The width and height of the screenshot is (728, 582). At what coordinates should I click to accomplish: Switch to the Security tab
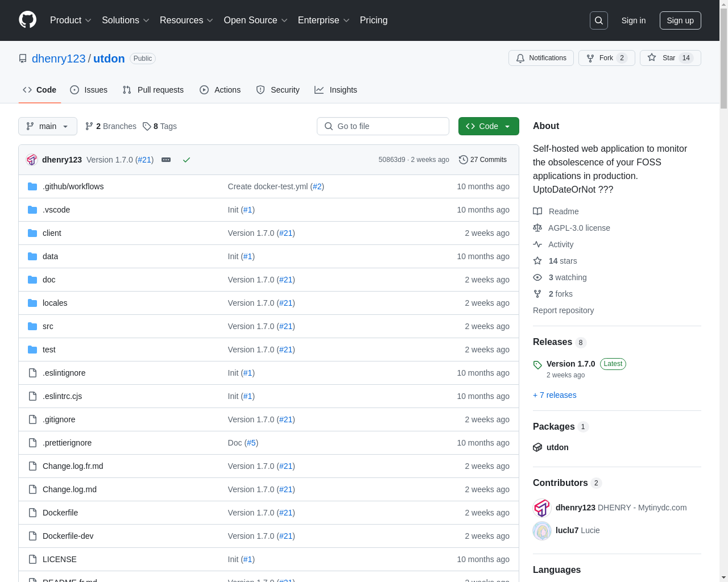coord(278,90)
